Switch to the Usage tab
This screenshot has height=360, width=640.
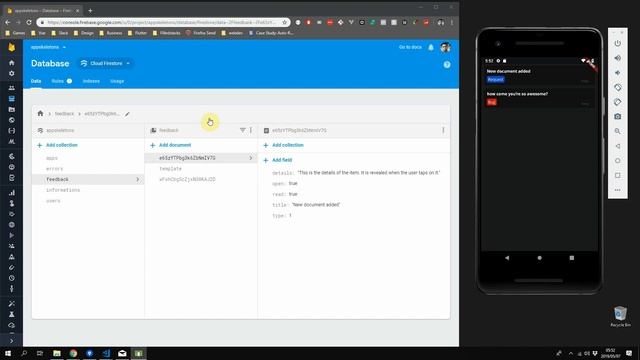[x=117, y=81]
